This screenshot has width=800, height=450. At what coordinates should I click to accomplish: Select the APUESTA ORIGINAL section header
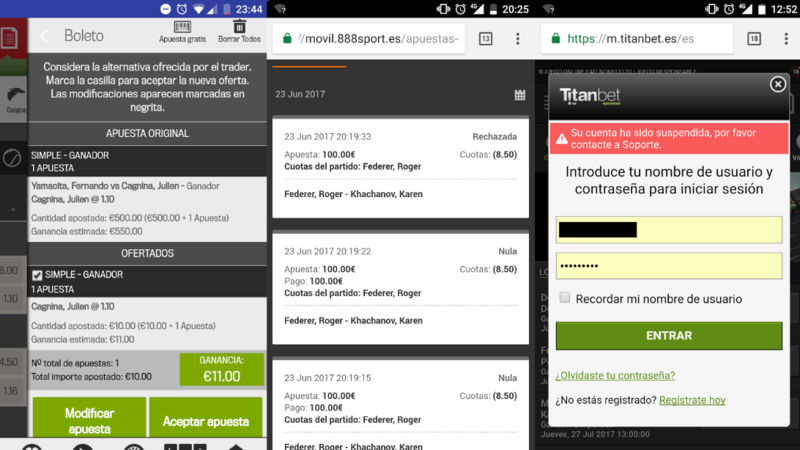[x=147, y=134]
